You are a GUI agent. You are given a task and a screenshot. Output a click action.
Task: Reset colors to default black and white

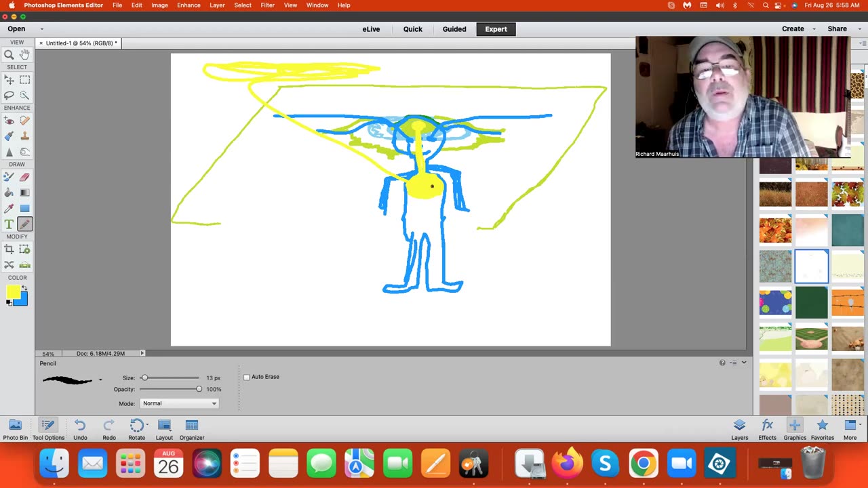coord(9,303)
